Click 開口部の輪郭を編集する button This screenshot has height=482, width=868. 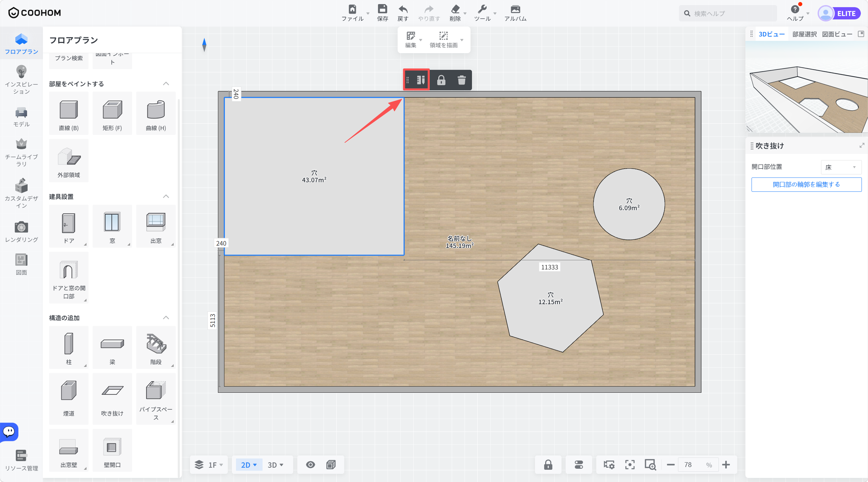806,184
